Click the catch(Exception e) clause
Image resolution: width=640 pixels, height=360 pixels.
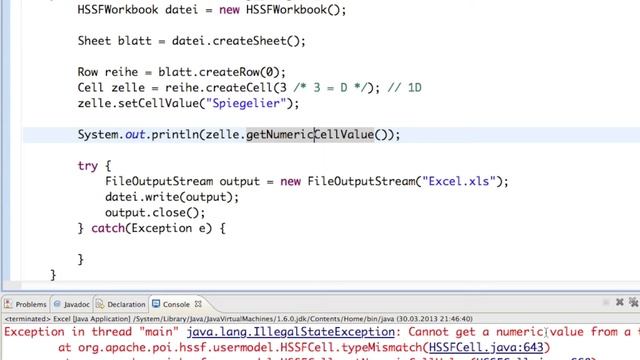point(151,228)
